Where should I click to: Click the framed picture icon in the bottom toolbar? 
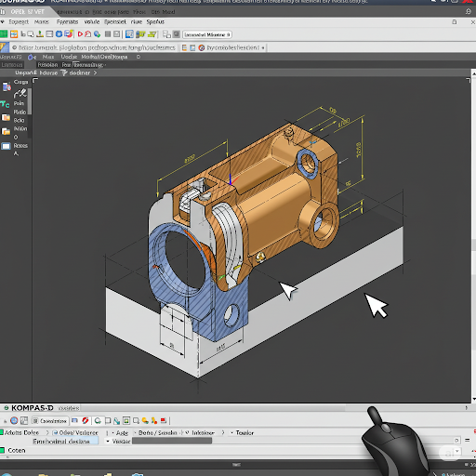(126, 420)
